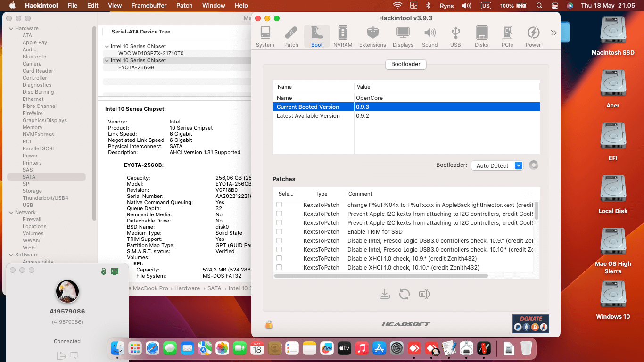Open the System tab in Hackintool toolbar

pos(265,37)
